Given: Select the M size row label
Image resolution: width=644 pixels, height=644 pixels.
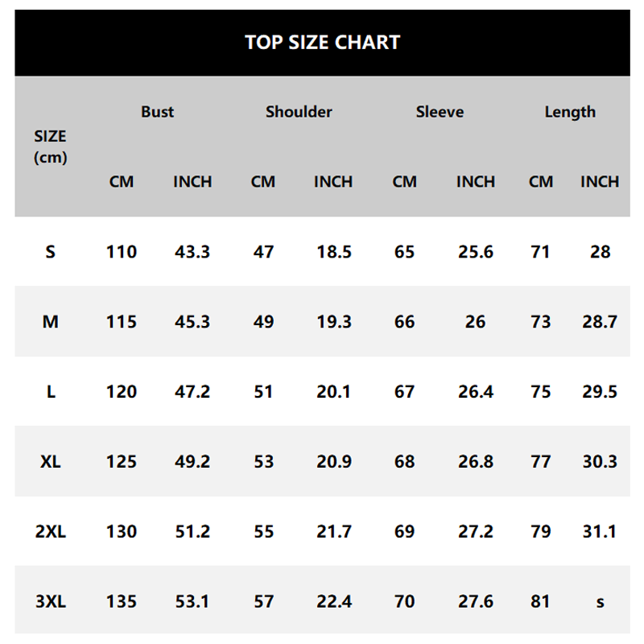Looking at the screenshot, I should [x=50, y=322].
